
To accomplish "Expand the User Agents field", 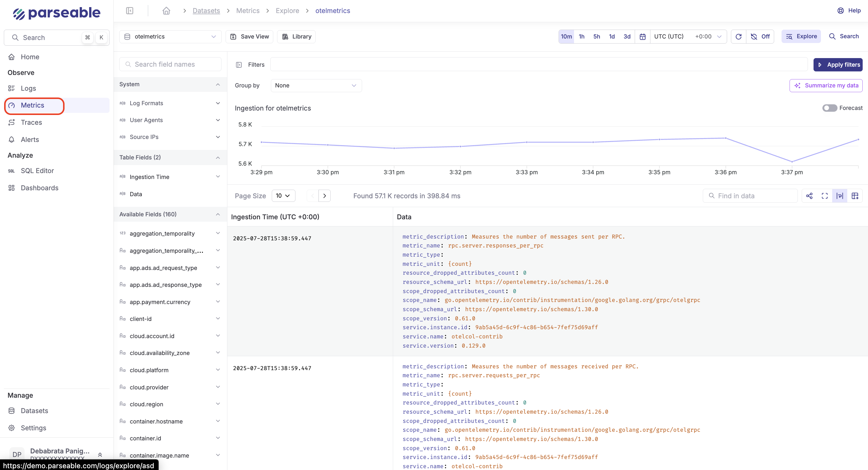I will 218,120.
